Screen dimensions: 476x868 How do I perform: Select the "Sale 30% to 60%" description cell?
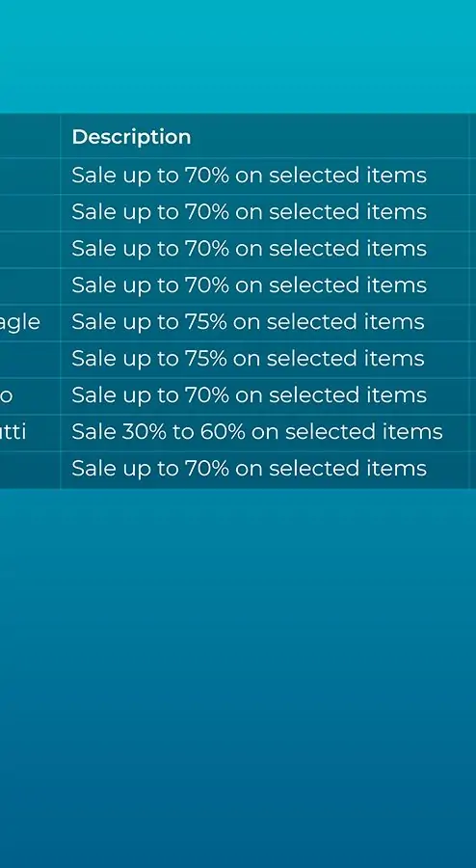(257, 432)
